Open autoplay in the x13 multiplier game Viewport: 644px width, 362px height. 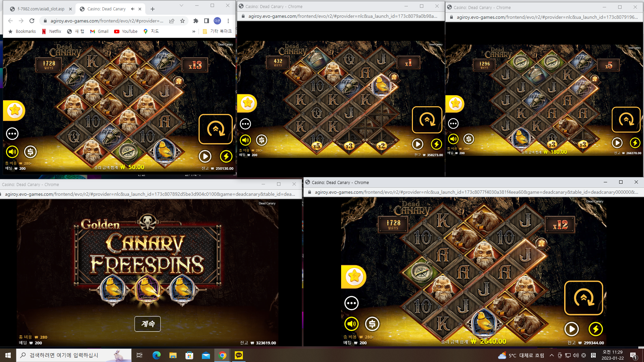205,156
